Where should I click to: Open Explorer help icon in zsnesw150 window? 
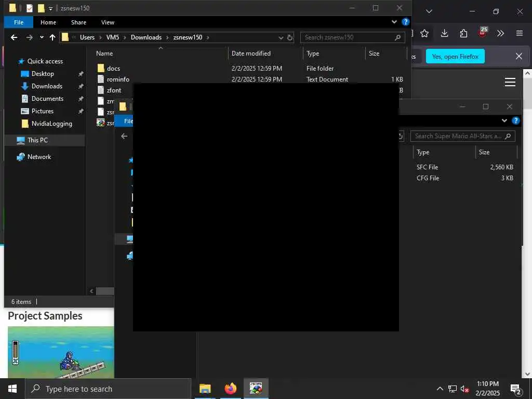(x=405, y=22)
